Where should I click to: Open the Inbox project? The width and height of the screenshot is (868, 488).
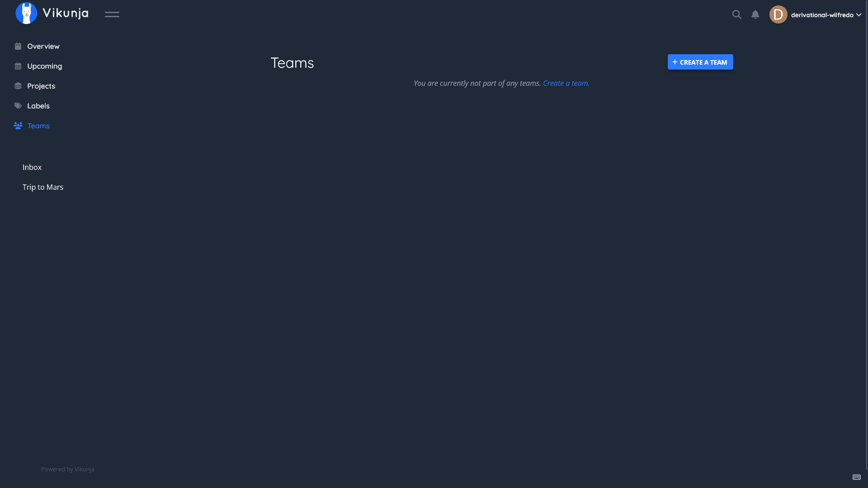[32, 167]
